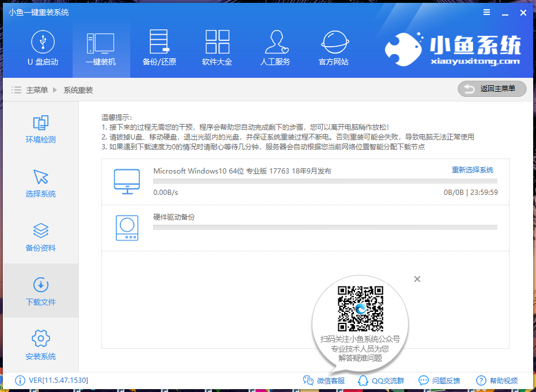Click the 硬件驱动备份 progress bar
536x392 pixels.
coord(325,228)
